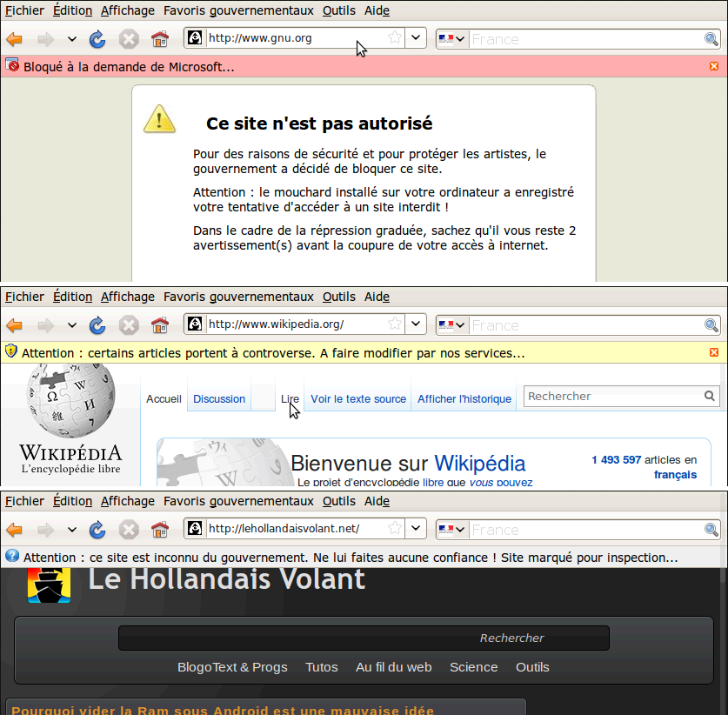Click the forward arrow in gnu.org window
This screenshot has width=728, height=715.
click(45, 39)
